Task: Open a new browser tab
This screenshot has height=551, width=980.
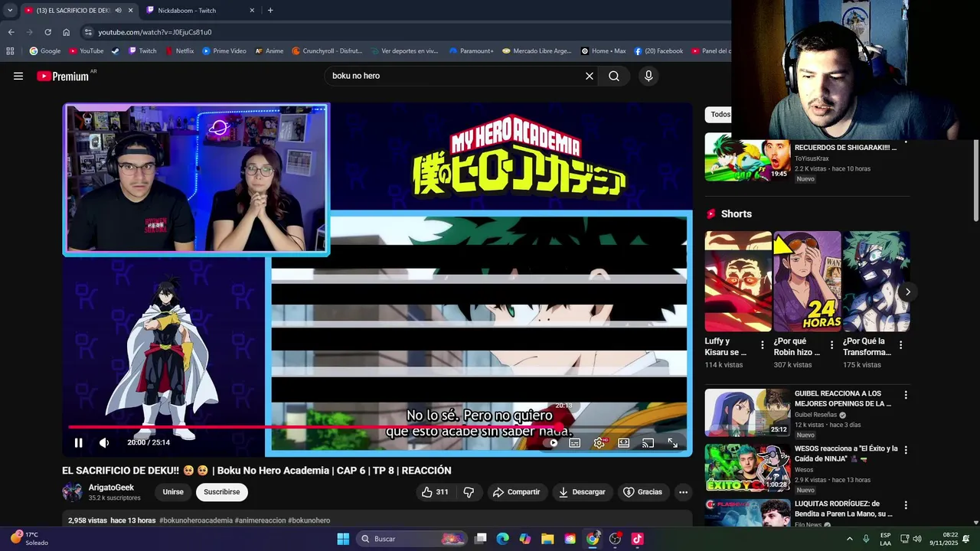Action: [270, 11]
